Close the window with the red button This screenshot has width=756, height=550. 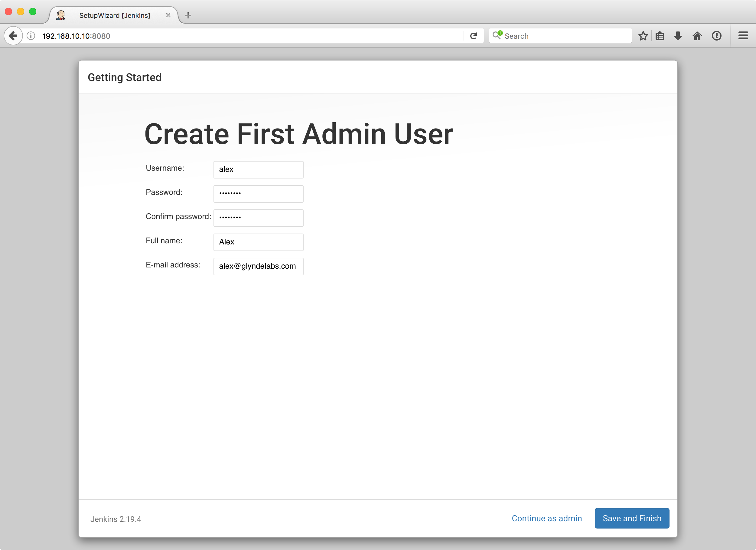pyautogui.click(x=8, y=12)
